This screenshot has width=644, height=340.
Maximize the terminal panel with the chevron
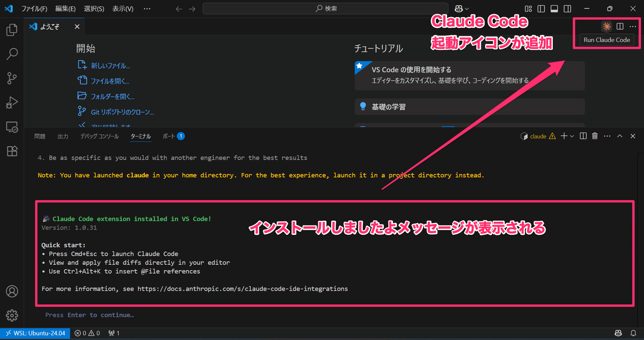(619, 136)
